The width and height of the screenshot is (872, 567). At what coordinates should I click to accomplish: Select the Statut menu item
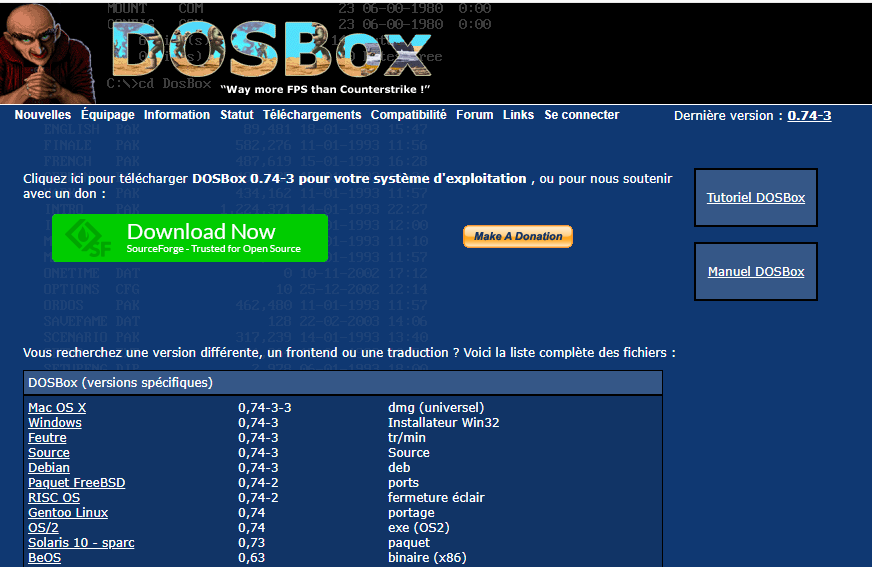(x=237, y=115)
